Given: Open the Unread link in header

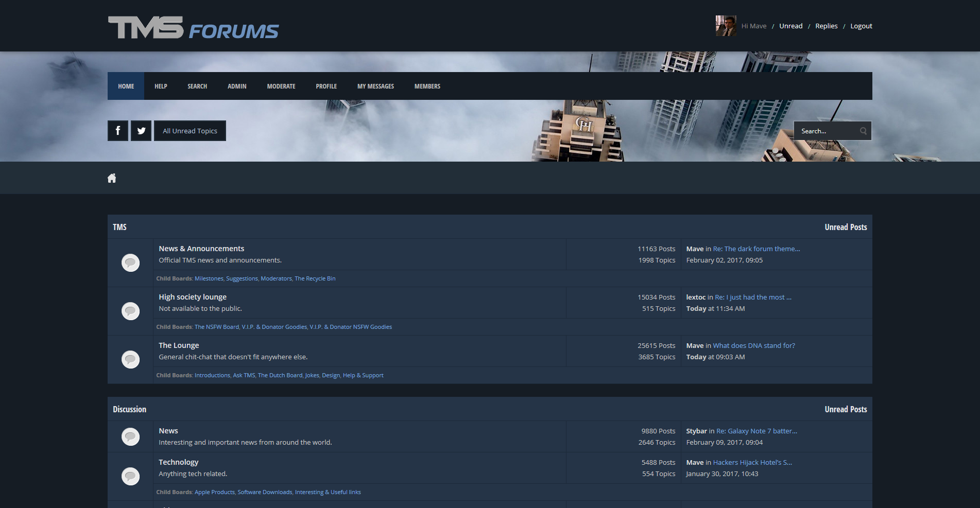Looking at the screenshot, I should pos(790,26).
